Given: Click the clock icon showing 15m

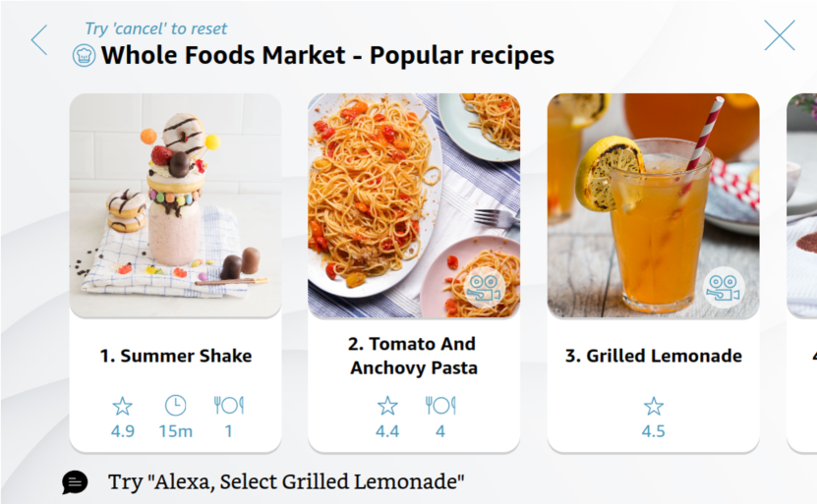Looking at the screenshot, I should point(175,406).
